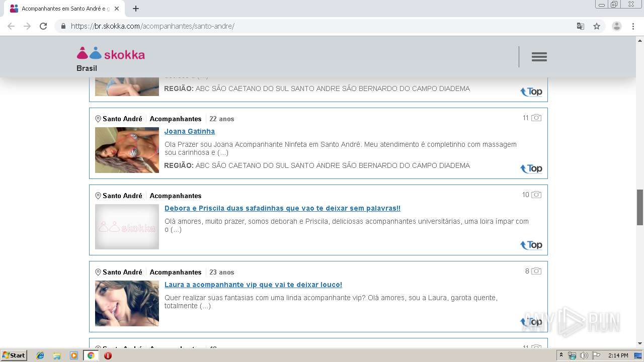Click the Top arrow in Debora e Priscila listing
644x362 pixels.
531,245
